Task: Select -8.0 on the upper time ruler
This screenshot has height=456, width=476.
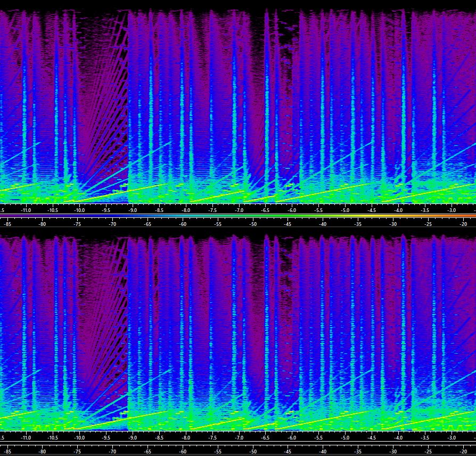Action: (x=186, y=210)
